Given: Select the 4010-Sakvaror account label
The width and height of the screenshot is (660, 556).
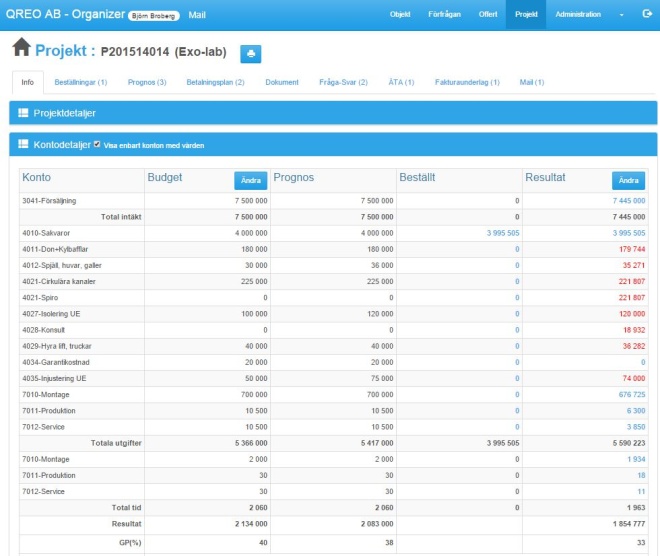Looking at the screenshot, I should pyautogui.click(x=46, y=233).
